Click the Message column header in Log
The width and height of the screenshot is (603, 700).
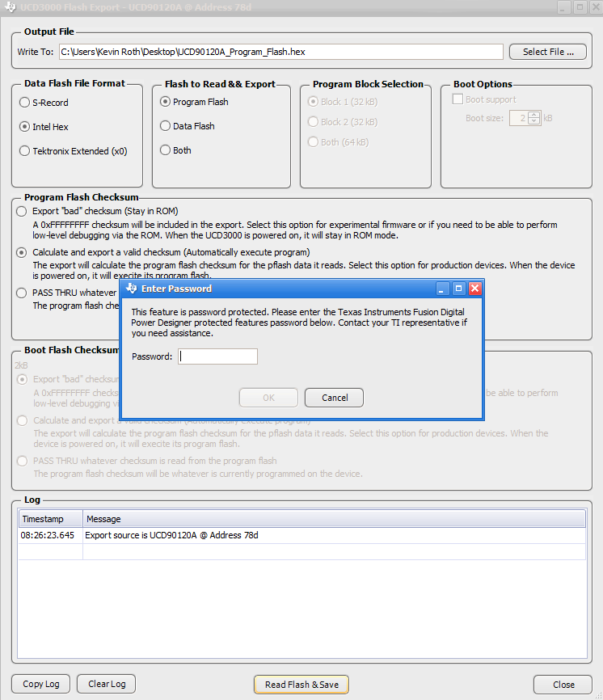coord(334,519)
